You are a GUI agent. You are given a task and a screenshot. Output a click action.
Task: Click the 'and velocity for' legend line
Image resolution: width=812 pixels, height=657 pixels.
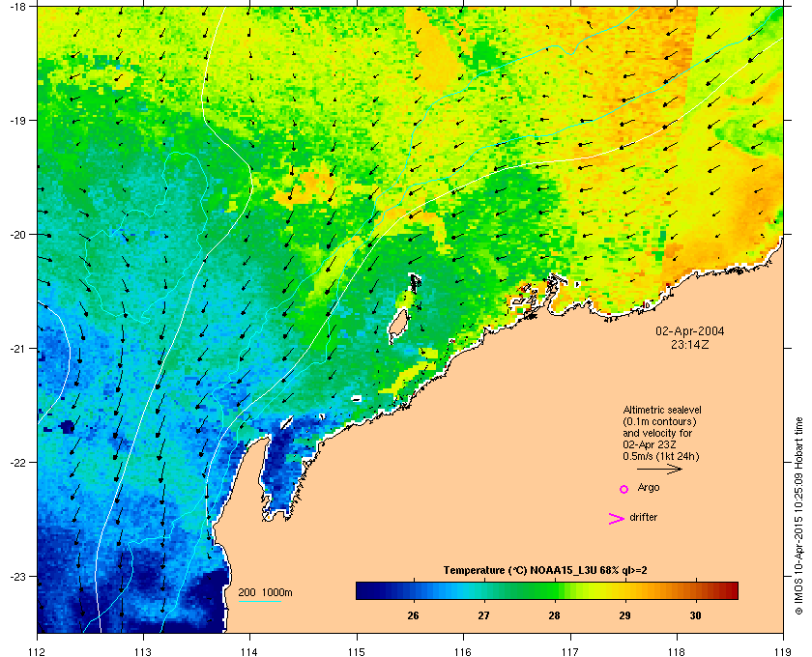tap(657, 433)
